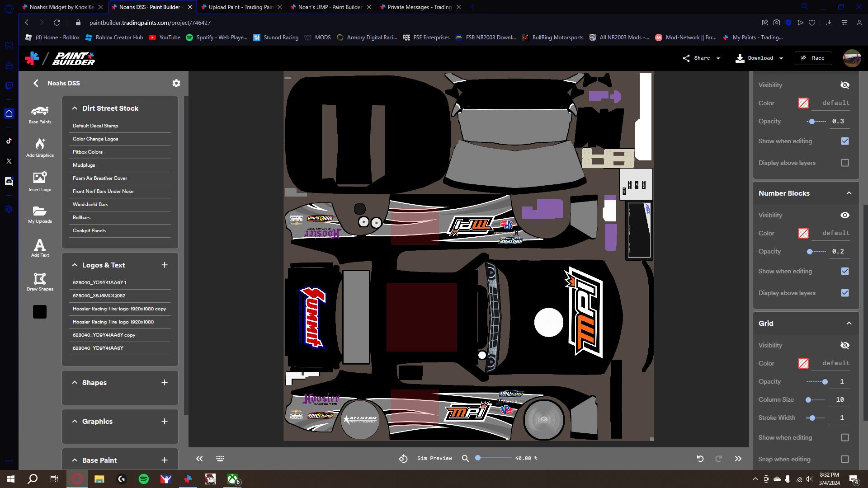Switch to the Upload Paint browser tab
The height and width of the screenshot is (488, 868).
[x=240, y=7]
